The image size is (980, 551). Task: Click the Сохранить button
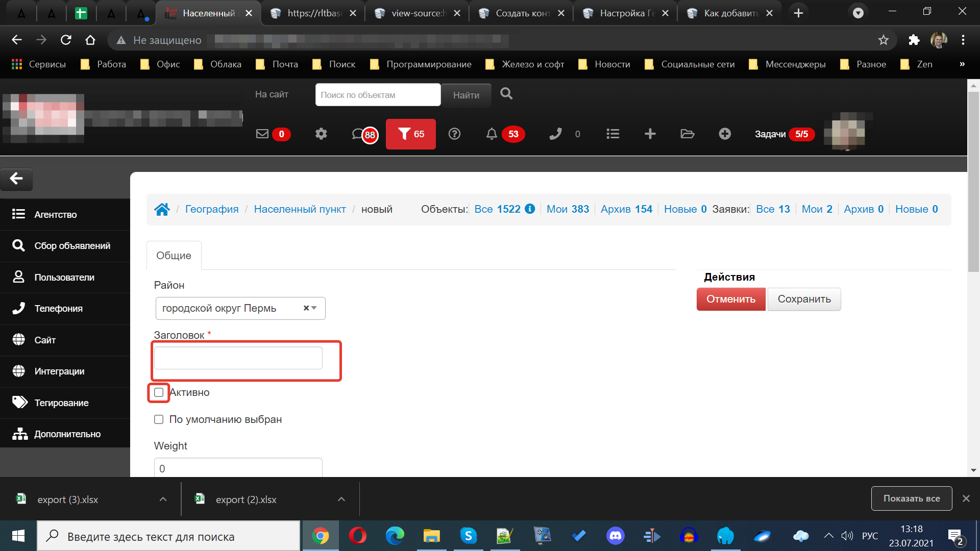[804, 299]
